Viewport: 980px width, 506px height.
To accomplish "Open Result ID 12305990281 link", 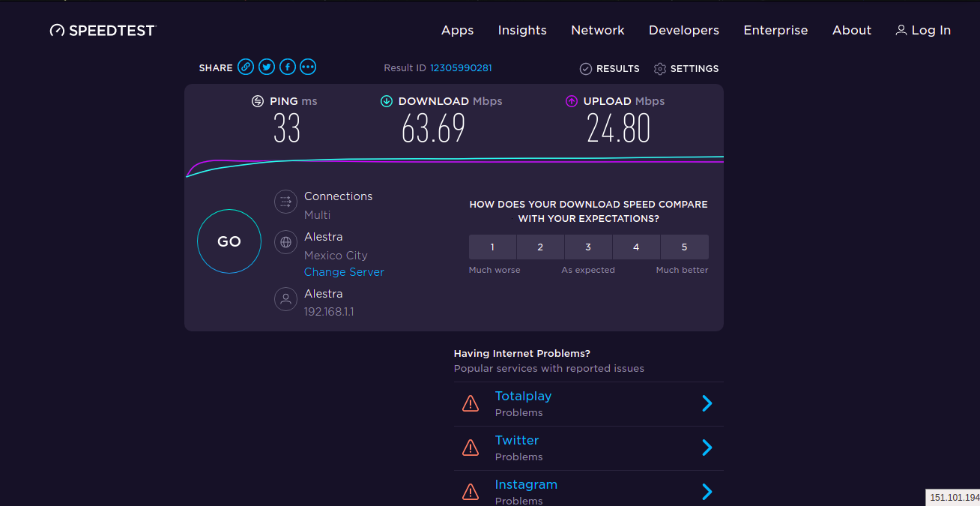I will coord(461,68).
